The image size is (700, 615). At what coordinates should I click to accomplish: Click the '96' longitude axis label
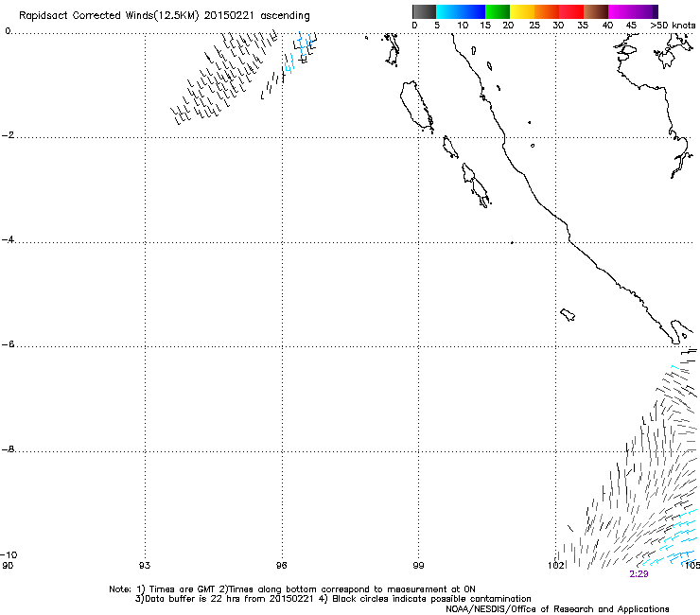coord(281,566)
